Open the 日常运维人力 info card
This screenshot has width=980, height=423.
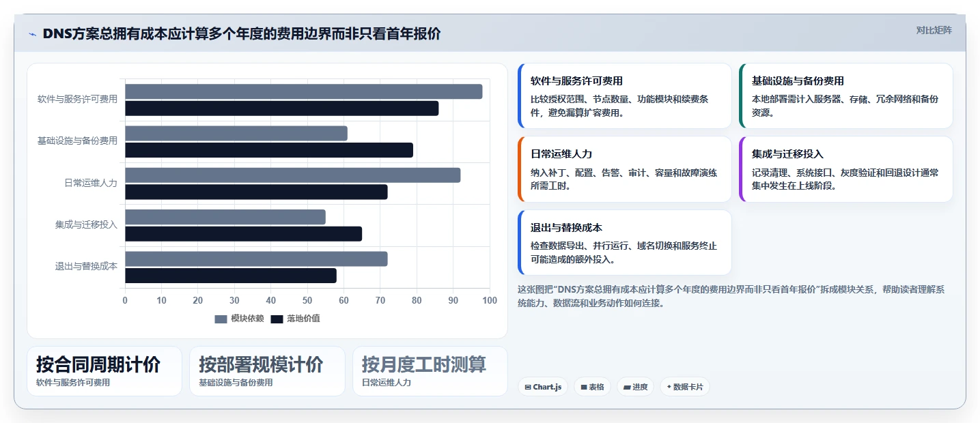(624, 169)
